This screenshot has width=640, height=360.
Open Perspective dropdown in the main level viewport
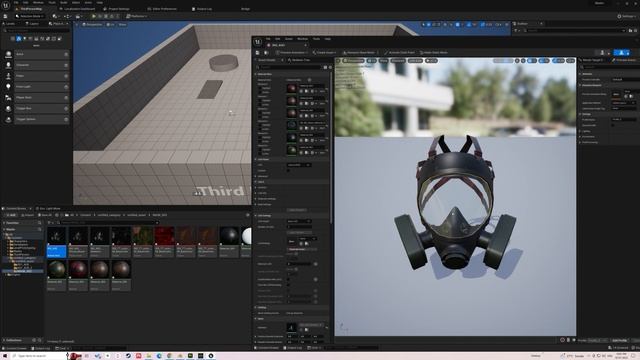(x=92, y=24)
